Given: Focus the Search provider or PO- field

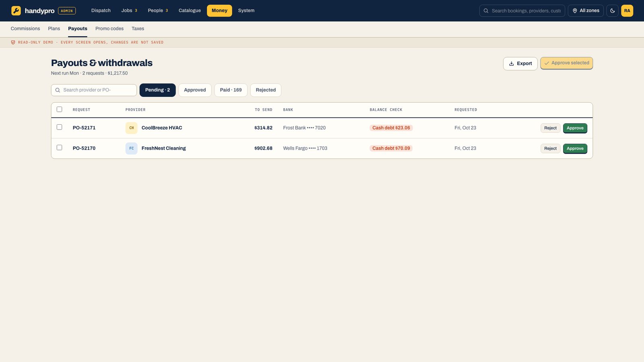Looking at the screenshot, I should (x=94, y=90).
